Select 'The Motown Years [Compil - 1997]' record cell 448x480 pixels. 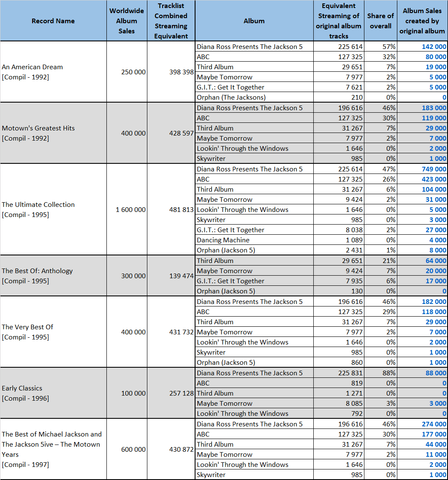click(53, 449)
